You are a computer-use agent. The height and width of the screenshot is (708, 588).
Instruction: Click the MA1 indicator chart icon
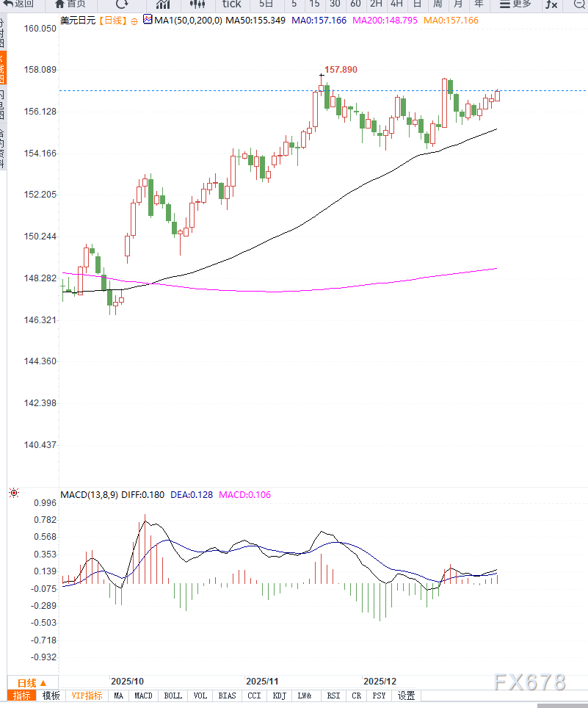(148, 21)
